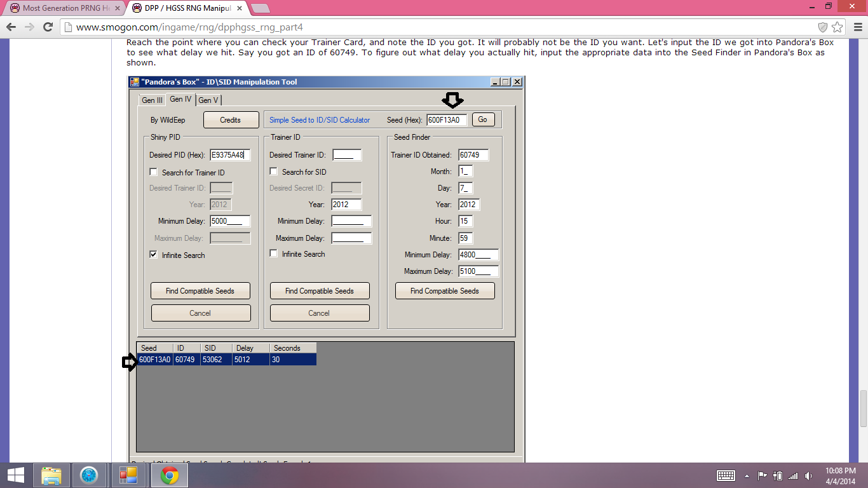Click the Delay column header
Viewport: 868px width, 488px height.
click(251, 348)
